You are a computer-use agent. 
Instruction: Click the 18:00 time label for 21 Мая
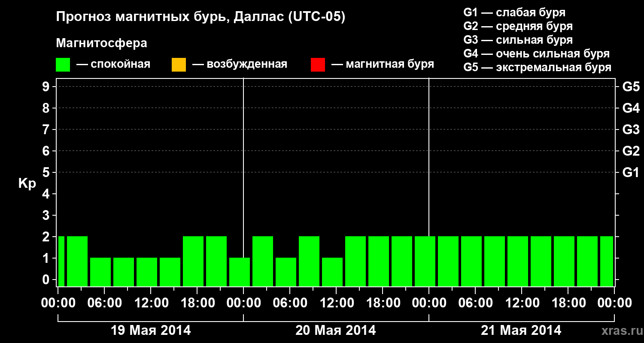(568, 303)
